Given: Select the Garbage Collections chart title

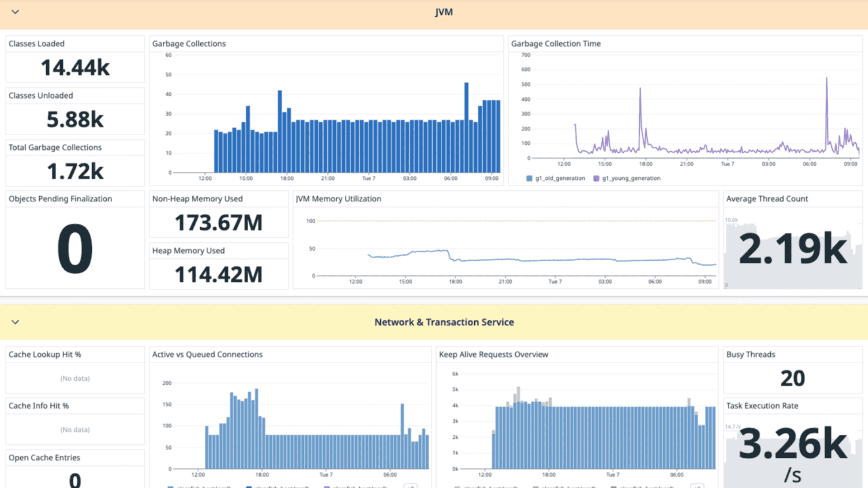Looking at the screenshot, I should coord(189,44).
